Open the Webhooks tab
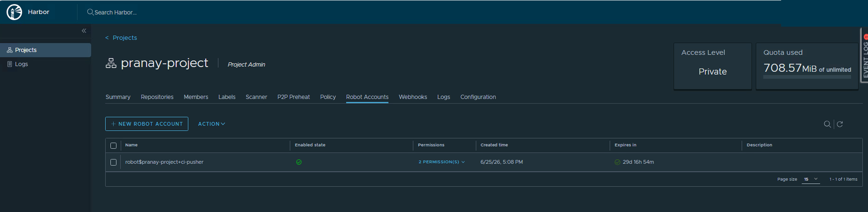Viewport: 868px width, 212px height. [x=413, y=97]
